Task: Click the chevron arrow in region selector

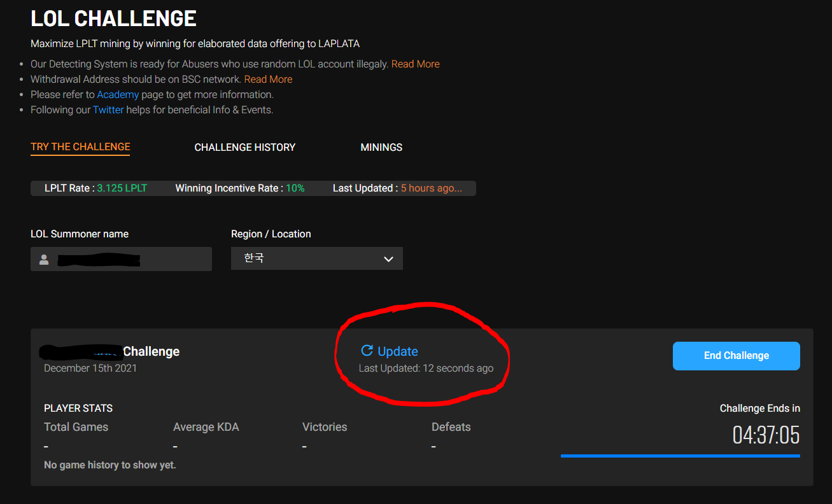Action: tap(388, 260)
